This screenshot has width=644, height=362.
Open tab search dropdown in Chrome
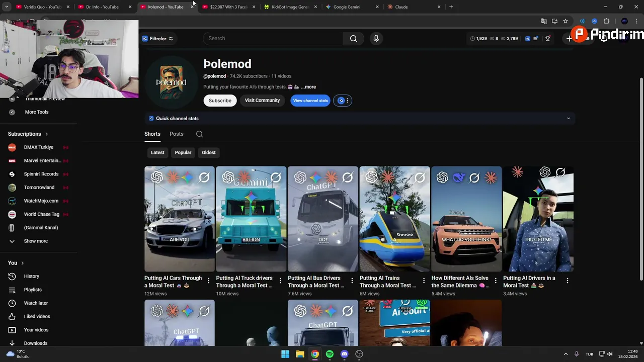[7, 7]
